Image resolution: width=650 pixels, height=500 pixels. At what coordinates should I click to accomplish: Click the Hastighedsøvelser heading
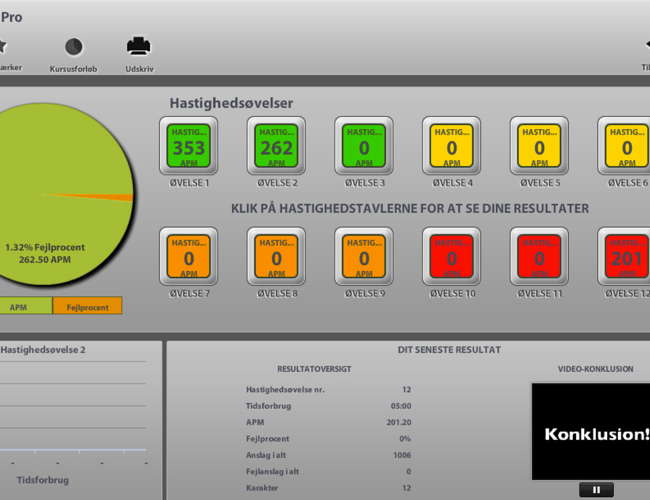tap(231, 103)
